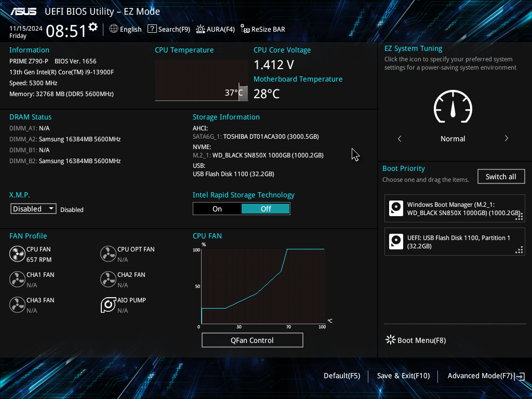The height and width of the screenshot is (399, 532).
Task: Open the Search(F9) question mark icon
Action: (152, 29)
